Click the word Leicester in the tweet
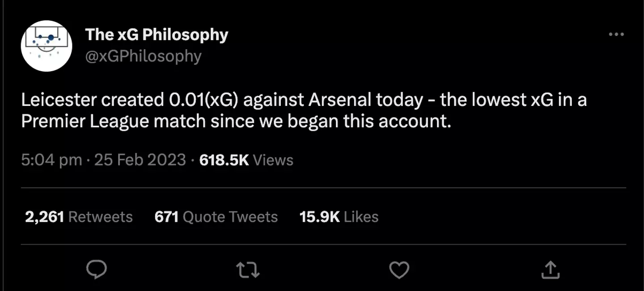This screenshot has height=291, width=644. (58, 101)
